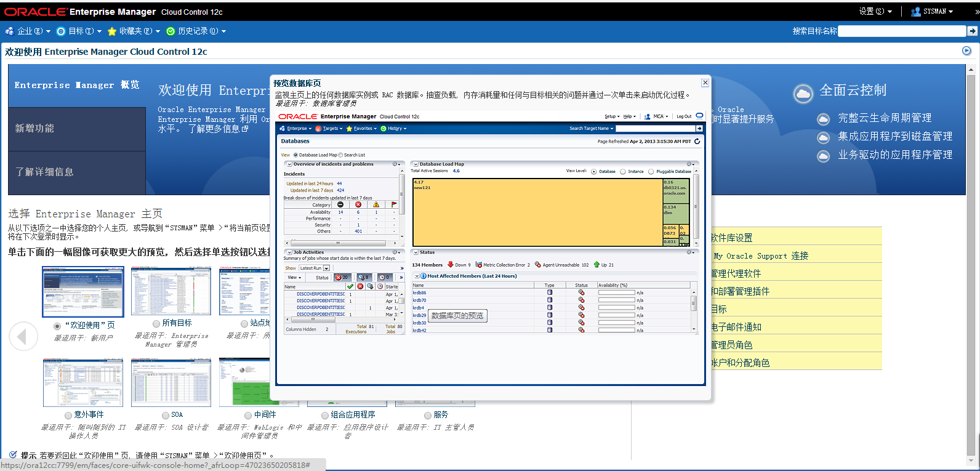
Task: Select the 站点地图 radio button
Action: (244, 323)
